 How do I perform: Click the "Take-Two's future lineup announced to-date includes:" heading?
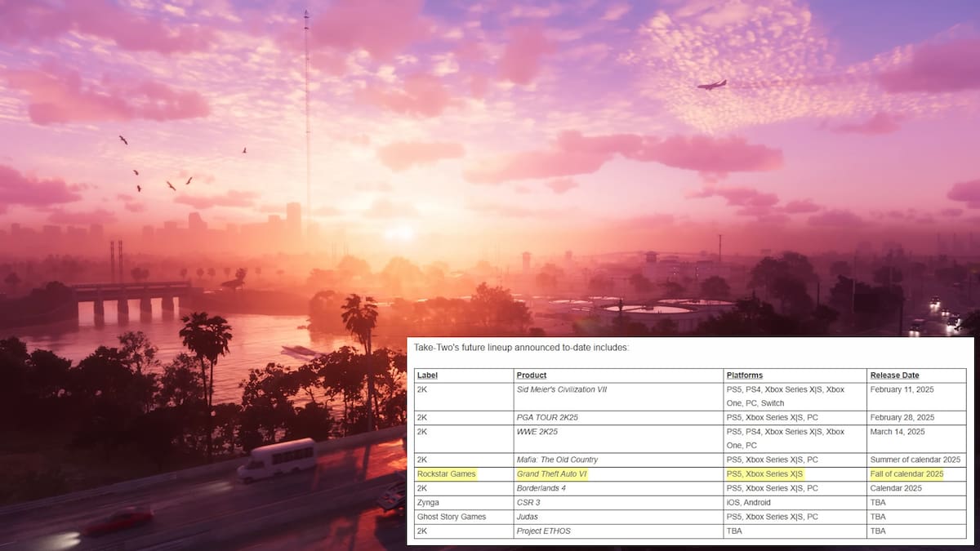point(522,348)
